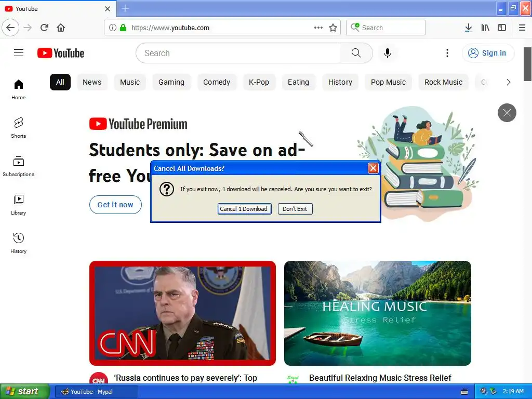Select the YouTube browser tab
The height and width of the screenshot is (399, 532).
click(58, 9)
